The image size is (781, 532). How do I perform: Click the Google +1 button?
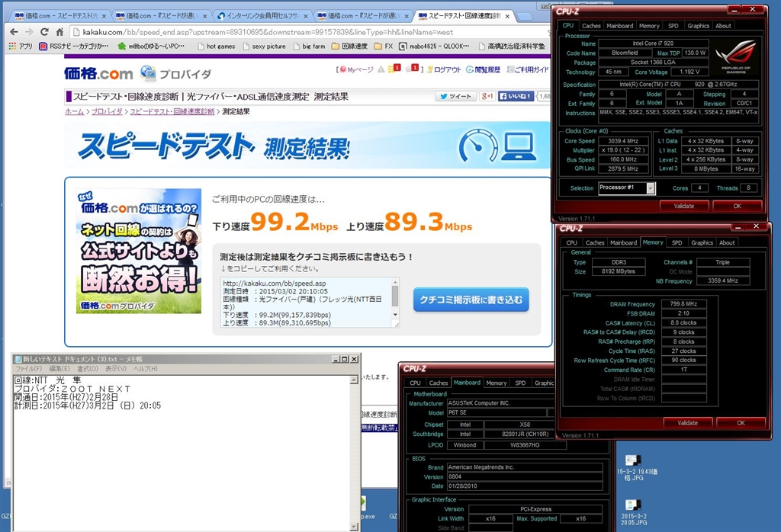(x=487, y=96)
